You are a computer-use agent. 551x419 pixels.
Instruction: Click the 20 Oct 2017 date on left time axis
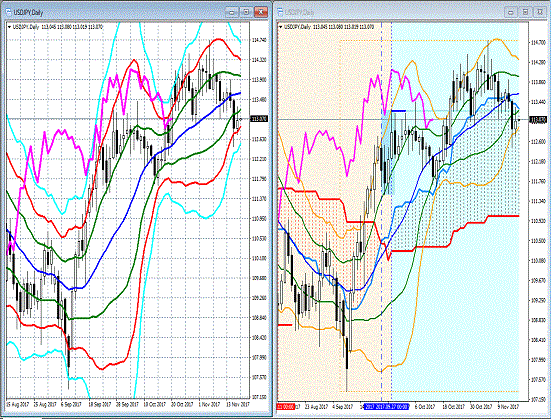182,404
